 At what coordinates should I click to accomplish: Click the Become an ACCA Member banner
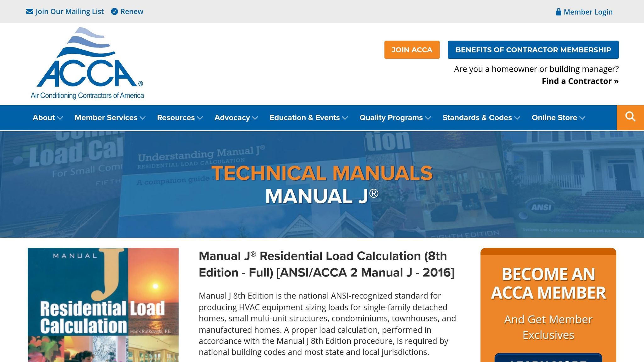click(x=548, y=305)
